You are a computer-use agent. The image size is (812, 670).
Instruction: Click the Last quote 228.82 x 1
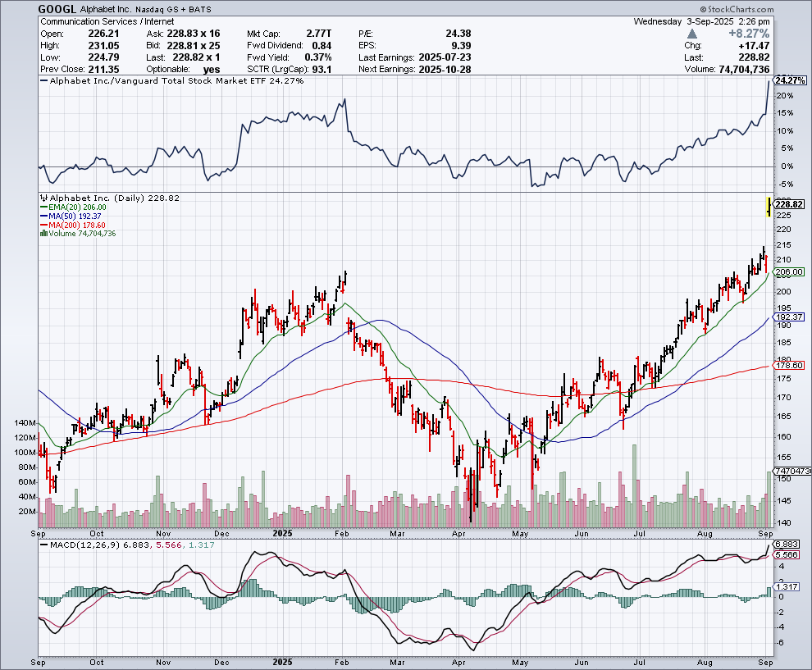[x=196, y=57]
